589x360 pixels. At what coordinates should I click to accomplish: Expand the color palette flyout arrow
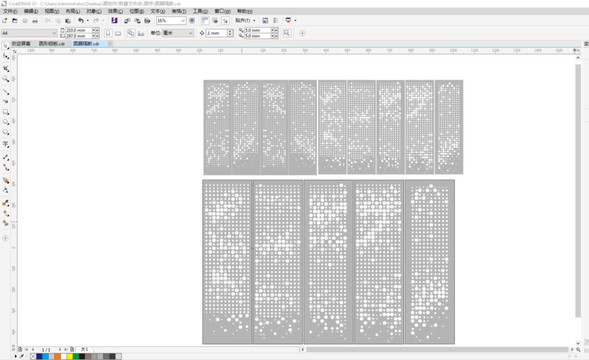[x=15, y=356]
